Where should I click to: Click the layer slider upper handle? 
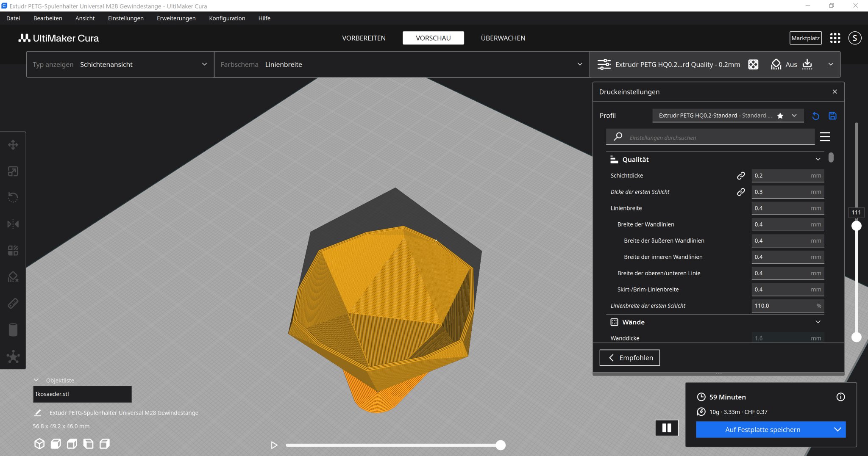point(857,226)
